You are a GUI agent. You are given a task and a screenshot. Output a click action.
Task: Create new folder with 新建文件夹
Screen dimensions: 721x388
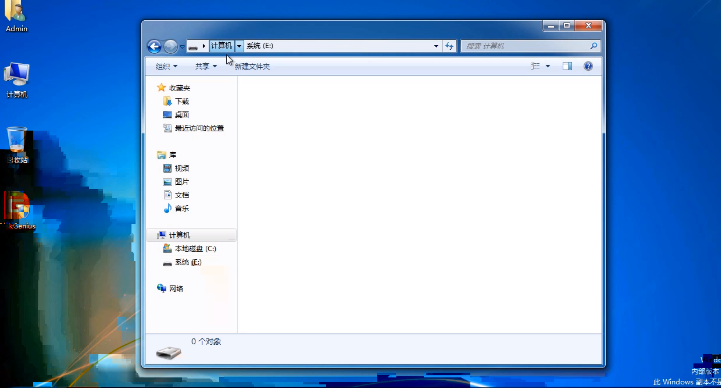point(252,67)
